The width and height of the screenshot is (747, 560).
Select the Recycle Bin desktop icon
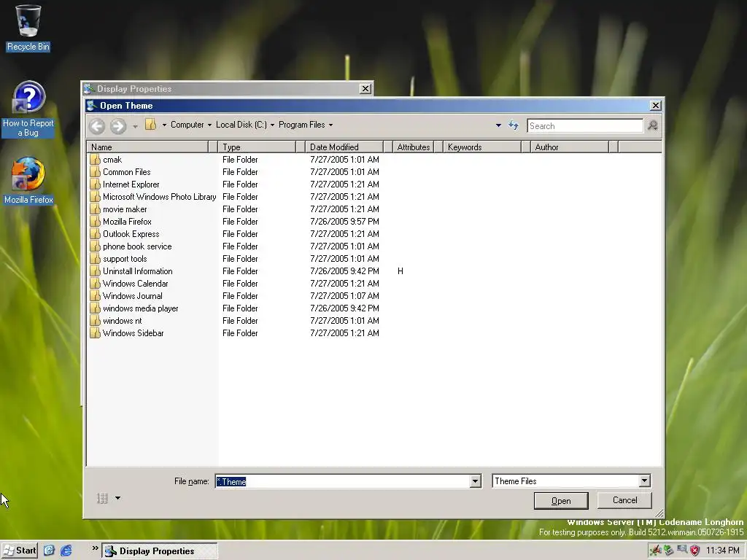tap(28, 27)
